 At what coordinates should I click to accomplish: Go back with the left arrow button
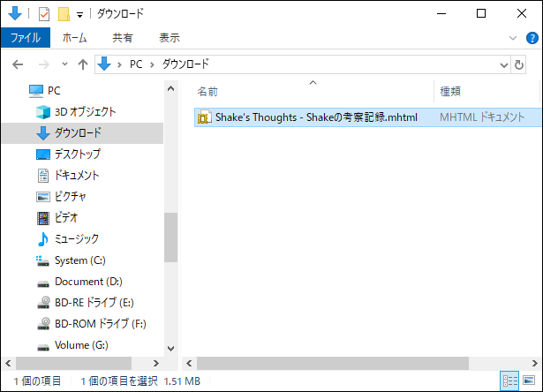[x=18, y=64]
